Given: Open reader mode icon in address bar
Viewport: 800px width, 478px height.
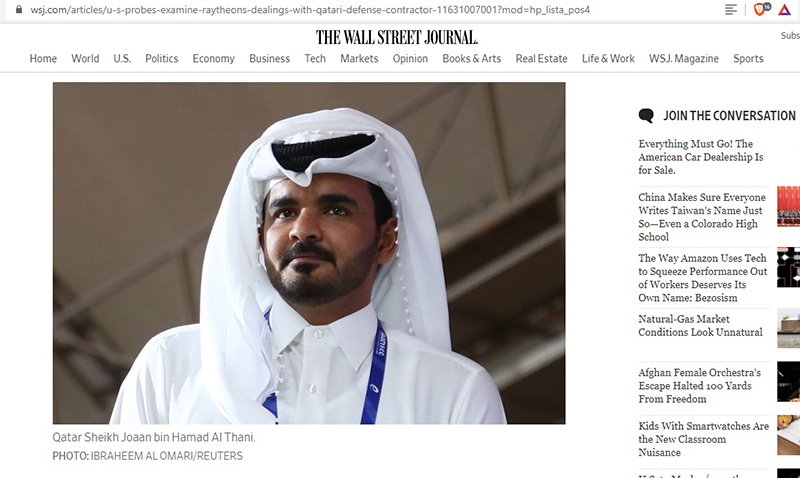Looking at the screenshot, I should (x=731, y=9).
